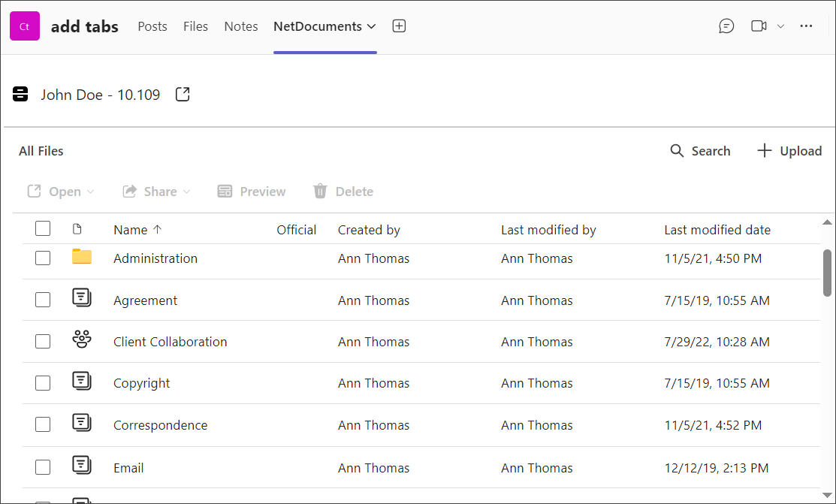Click the Administration folder icon

(81, 256)
